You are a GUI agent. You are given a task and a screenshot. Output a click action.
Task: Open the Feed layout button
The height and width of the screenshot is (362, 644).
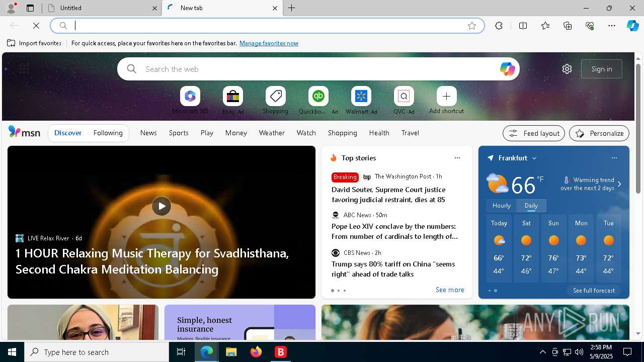pos(534,133)
